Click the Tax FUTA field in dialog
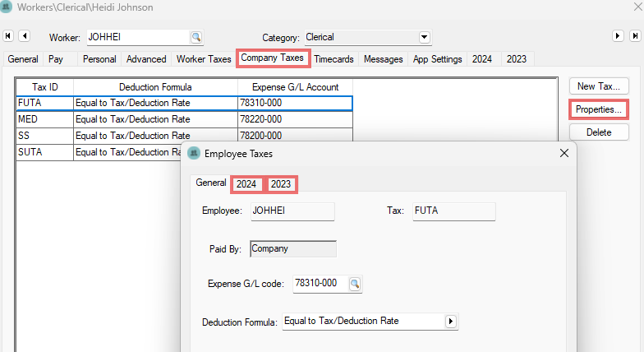Screen dimensions: 644x352 click(453, 211)
